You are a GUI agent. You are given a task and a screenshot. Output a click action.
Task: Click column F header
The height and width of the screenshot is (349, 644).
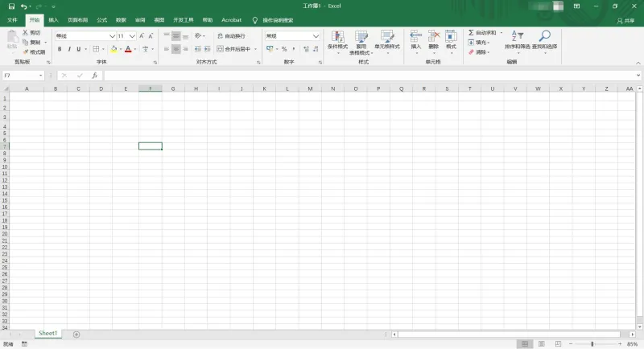[x=151, y=88]
